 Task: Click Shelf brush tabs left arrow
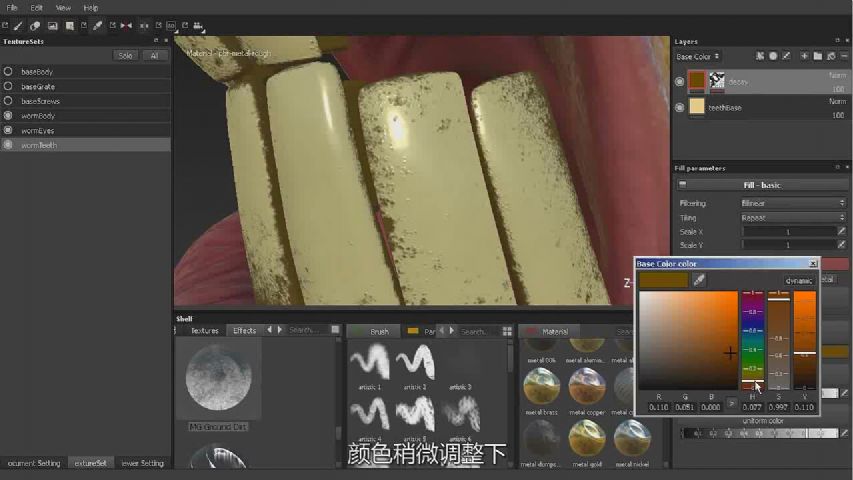(442, 330)
